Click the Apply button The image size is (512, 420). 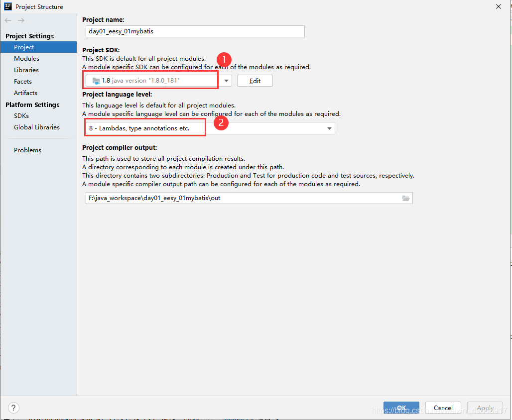point(485,408)
